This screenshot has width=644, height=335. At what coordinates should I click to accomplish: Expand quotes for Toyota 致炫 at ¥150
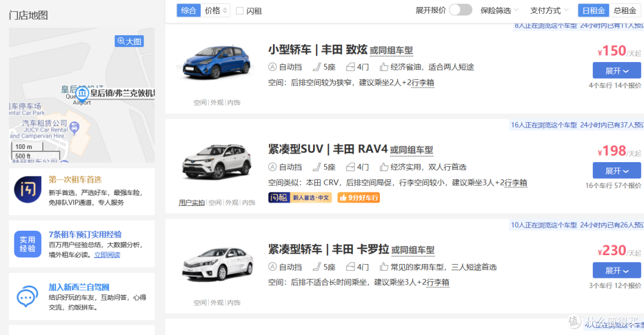pyautogui.click(x=617, y=70)
